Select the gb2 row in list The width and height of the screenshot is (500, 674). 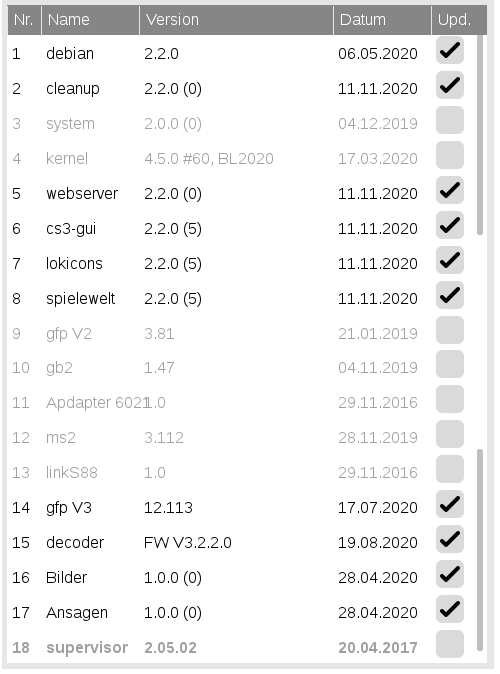[242, 368]
